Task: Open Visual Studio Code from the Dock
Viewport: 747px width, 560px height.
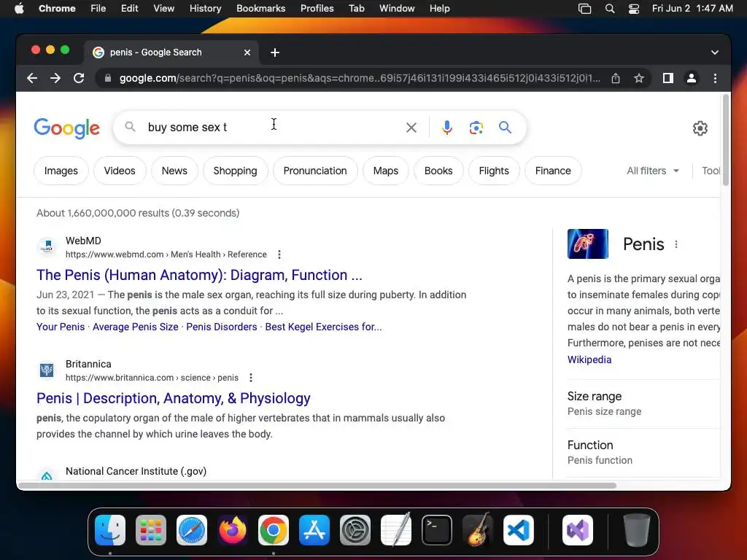Action: pos(519,530)
